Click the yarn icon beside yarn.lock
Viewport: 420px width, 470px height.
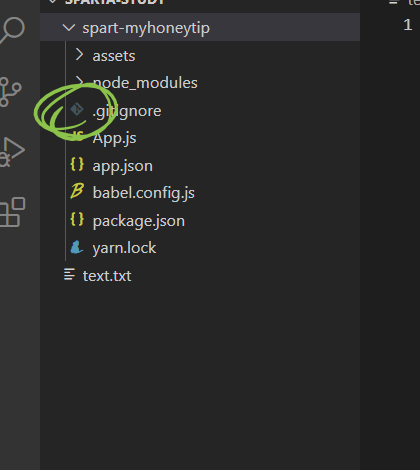point(77,247)
